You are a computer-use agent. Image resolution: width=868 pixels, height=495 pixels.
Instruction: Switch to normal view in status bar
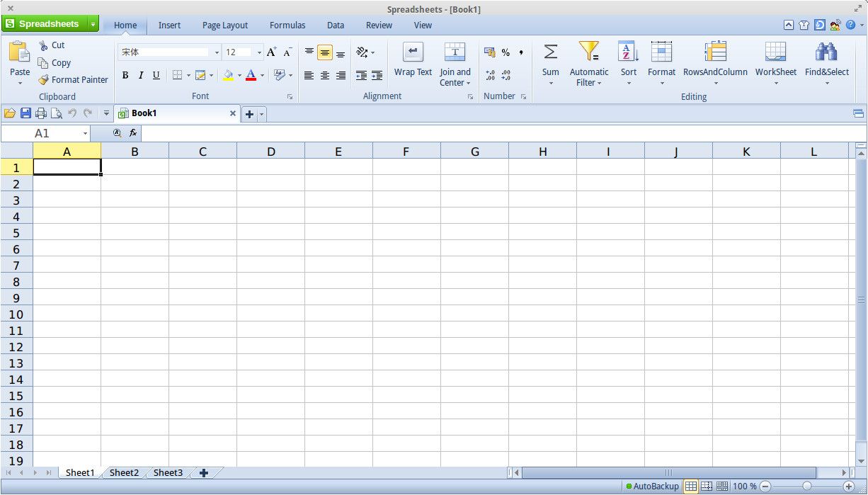691,487
